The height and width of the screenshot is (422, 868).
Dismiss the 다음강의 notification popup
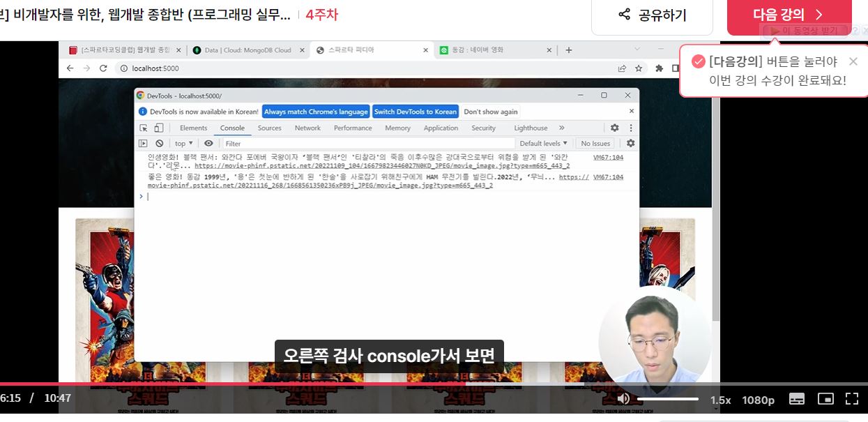click(x=853, y=61)
